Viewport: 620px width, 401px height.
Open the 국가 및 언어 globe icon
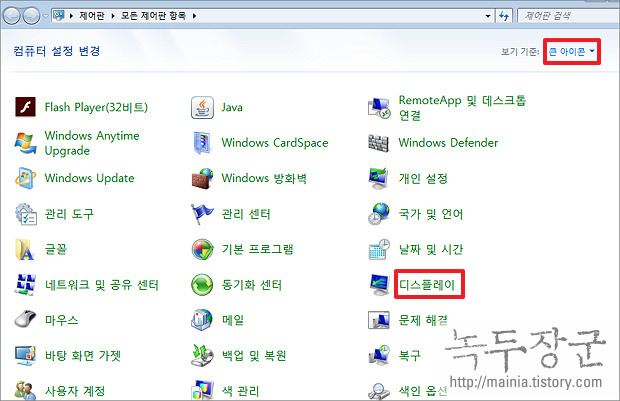[379, 214]
